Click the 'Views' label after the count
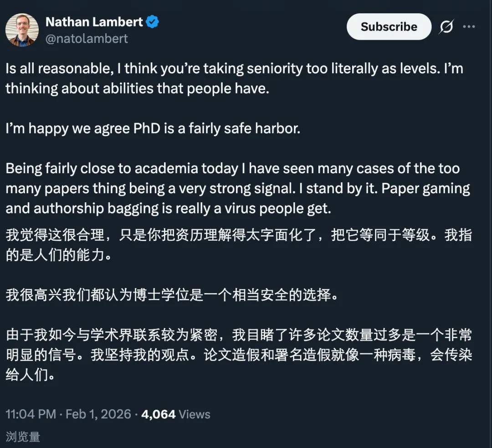This screenshot has width=492, height=448. 194,414
